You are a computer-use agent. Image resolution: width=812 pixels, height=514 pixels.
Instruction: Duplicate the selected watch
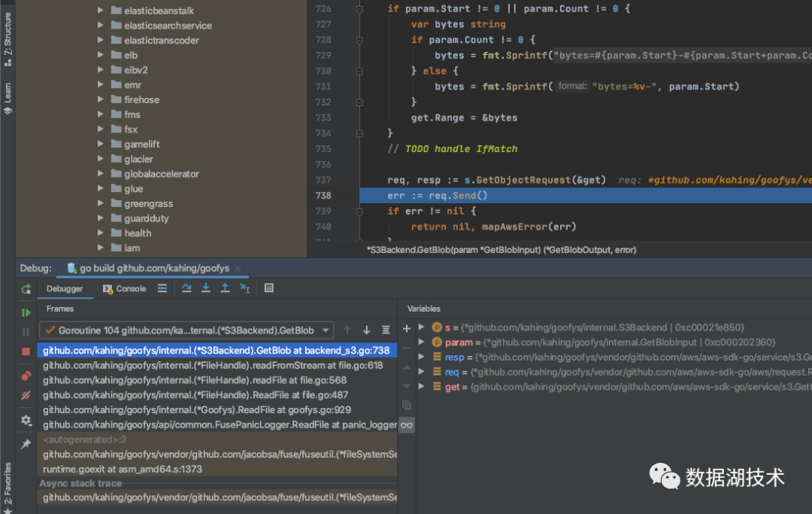pyautogui.click(x=407, y=405)
